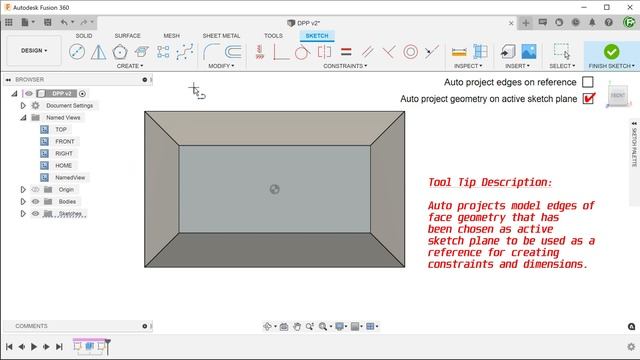The width and height of the screenshot is (640, 360).
Task: Enable Auto project edges on reference
Action: [588, 82]
